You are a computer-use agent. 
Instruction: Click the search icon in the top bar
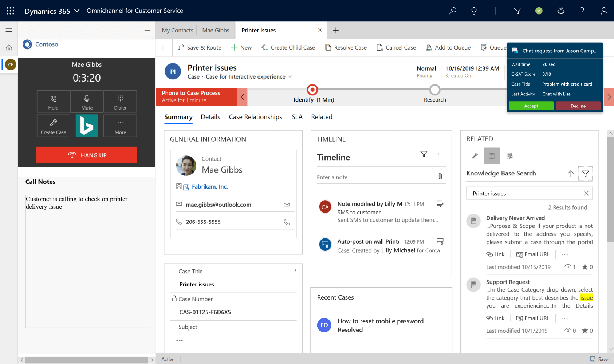pos(452,11)
